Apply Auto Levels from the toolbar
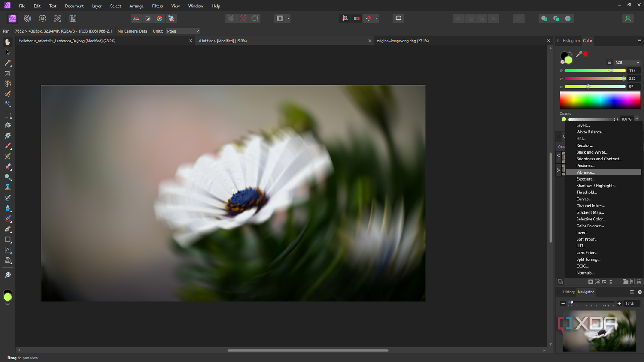 (136, 18)
